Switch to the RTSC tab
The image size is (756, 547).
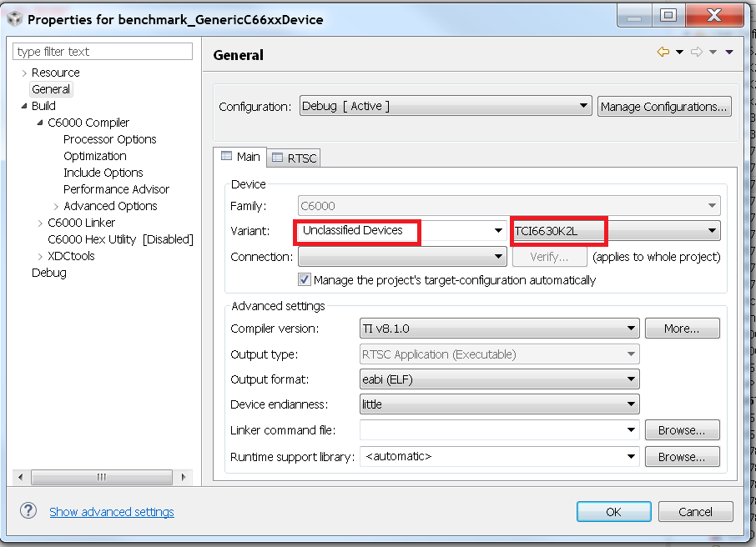294,158
